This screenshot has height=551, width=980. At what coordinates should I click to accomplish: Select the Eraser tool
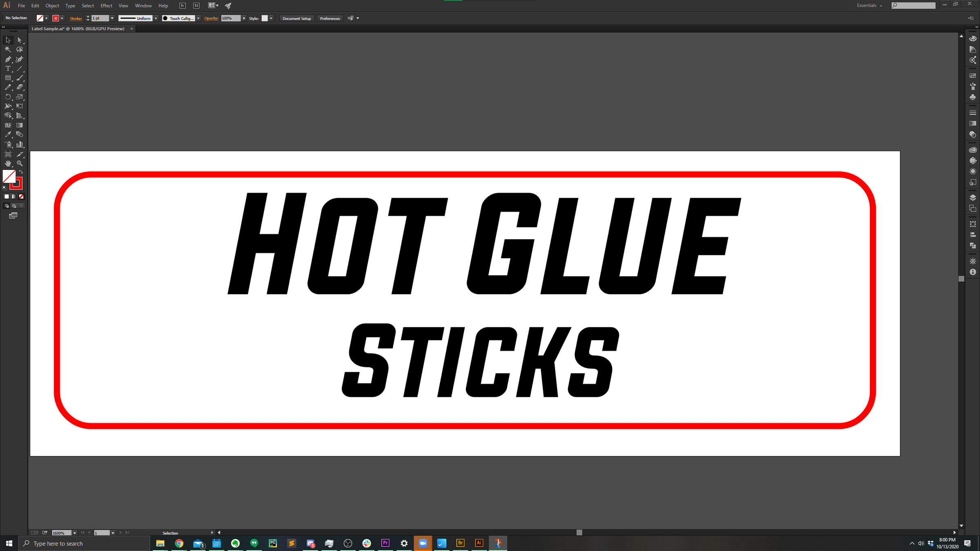pyautogui.click(x=20, y=87)
